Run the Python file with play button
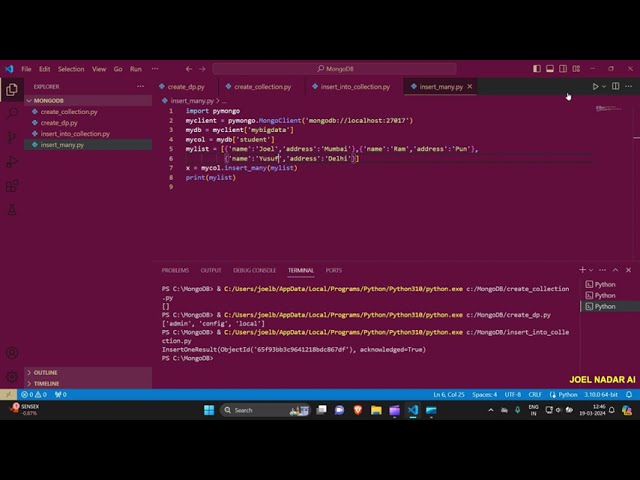 tap(595, 87)
